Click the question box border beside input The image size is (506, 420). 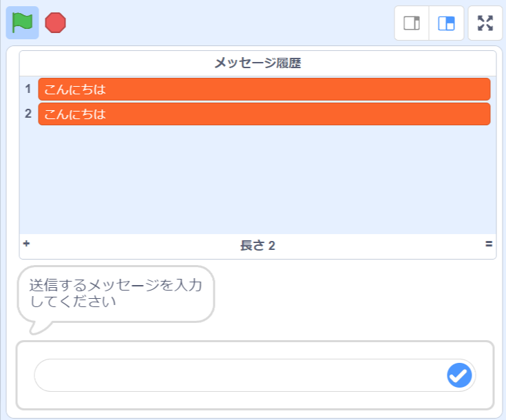click(22, 375)
